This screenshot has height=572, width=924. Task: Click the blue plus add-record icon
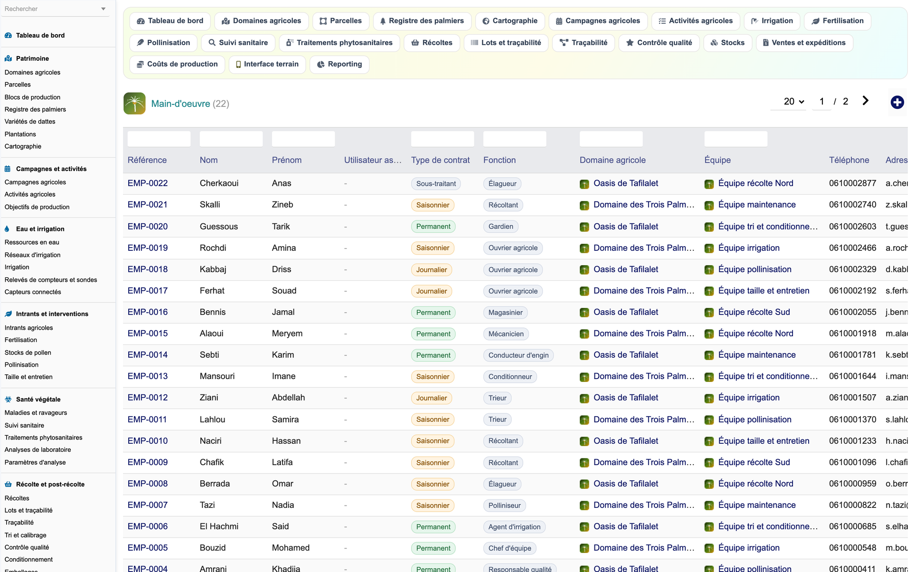[x=897, y=102]
